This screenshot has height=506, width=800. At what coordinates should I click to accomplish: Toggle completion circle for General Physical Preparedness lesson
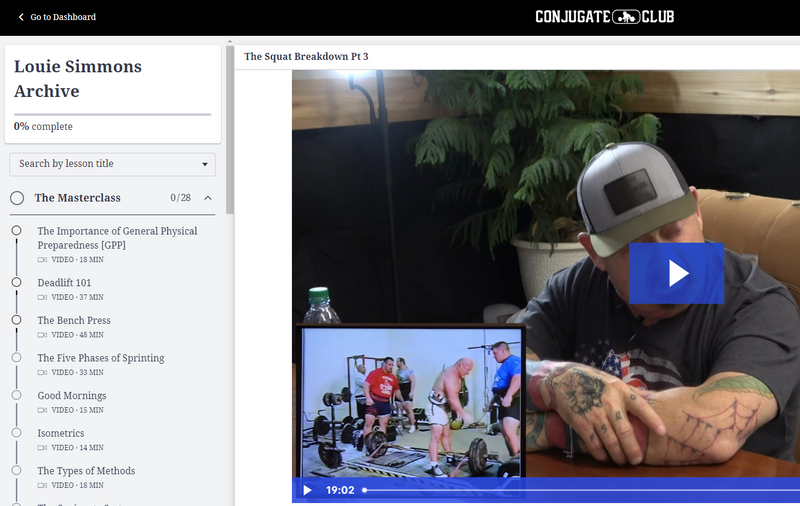[16, 231]
